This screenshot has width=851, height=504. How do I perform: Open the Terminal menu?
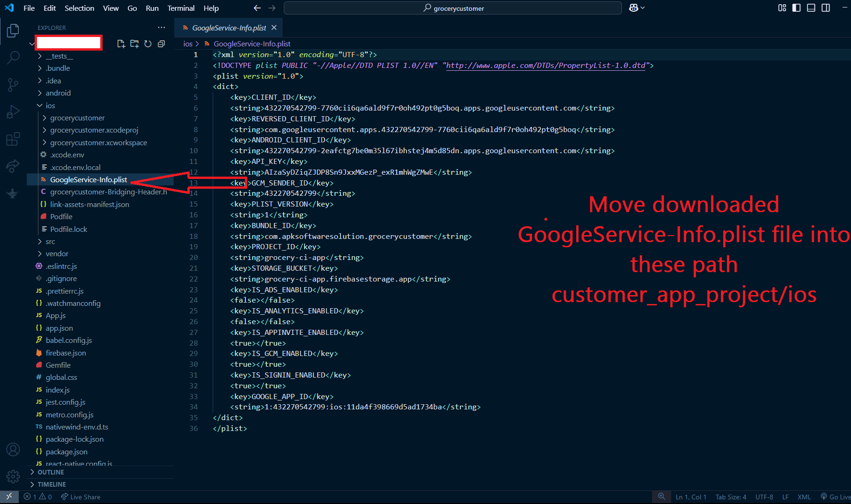[x=181, y=8]
